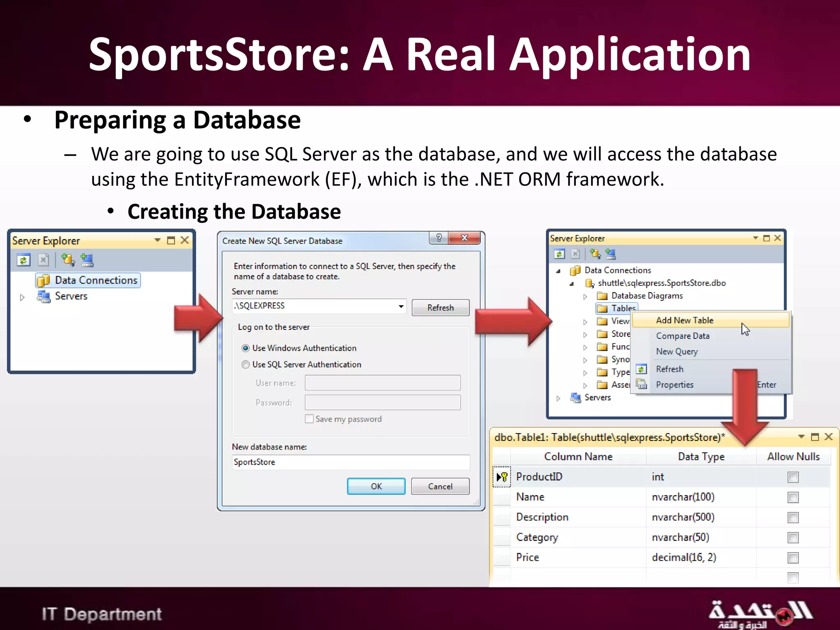Open window position dropdown of table designer
The width and height of the screenshot is (840, 630).
point(801,437)
